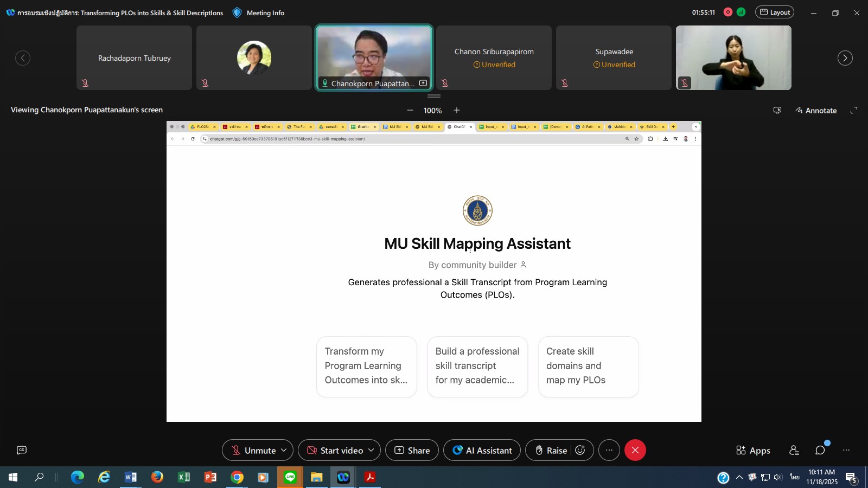
Task: Open LINE from the taskbar
Action: click(290, 477)
